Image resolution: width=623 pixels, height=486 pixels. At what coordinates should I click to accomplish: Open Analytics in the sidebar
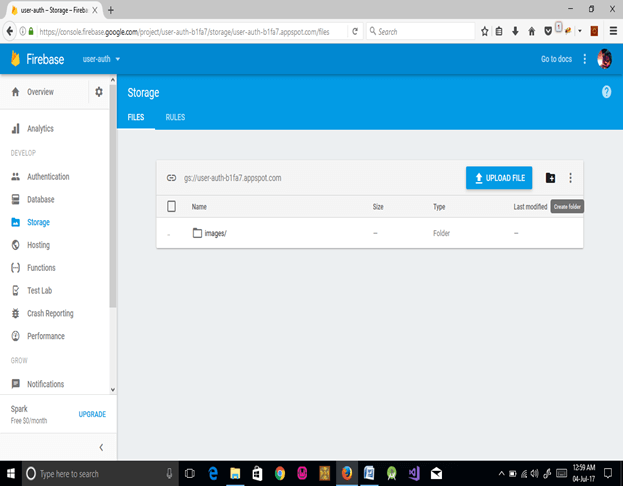point(40,129)
